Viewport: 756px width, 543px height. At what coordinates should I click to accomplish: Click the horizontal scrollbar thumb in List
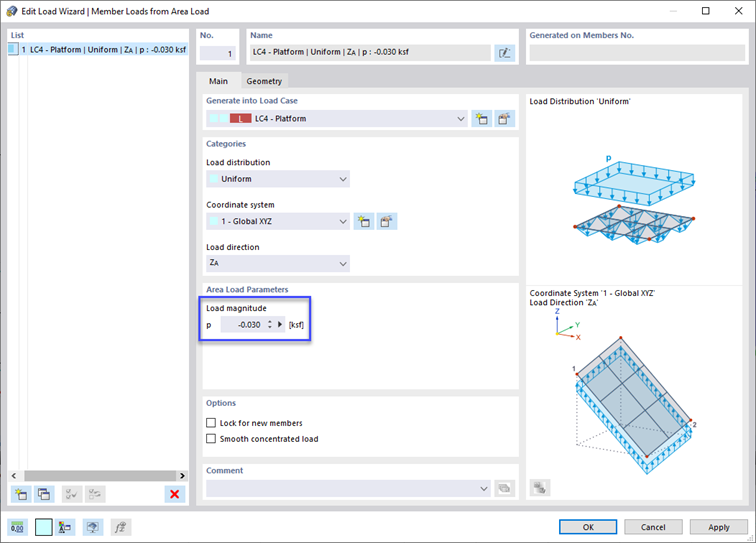pyautogui.click(x=100, y=476)
